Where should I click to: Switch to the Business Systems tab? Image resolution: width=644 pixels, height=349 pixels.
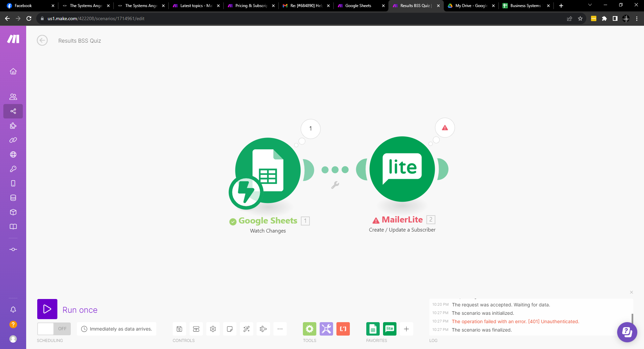(526, 6)
